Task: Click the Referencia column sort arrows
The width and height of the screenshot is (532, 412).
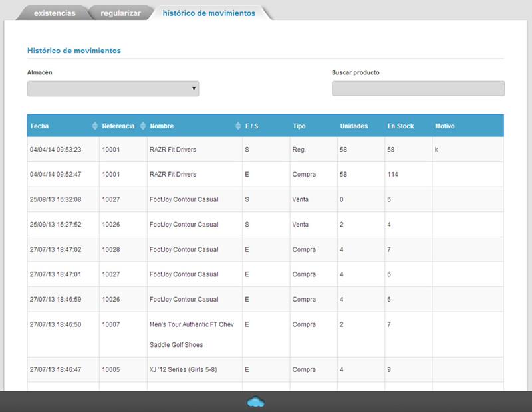Action: click(x=141, y=126)
